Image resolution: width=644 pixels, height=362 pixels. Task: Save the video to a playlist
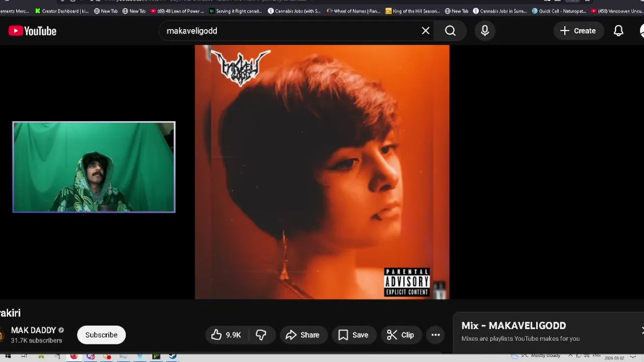pyautogui.click(x=354, y=335)
